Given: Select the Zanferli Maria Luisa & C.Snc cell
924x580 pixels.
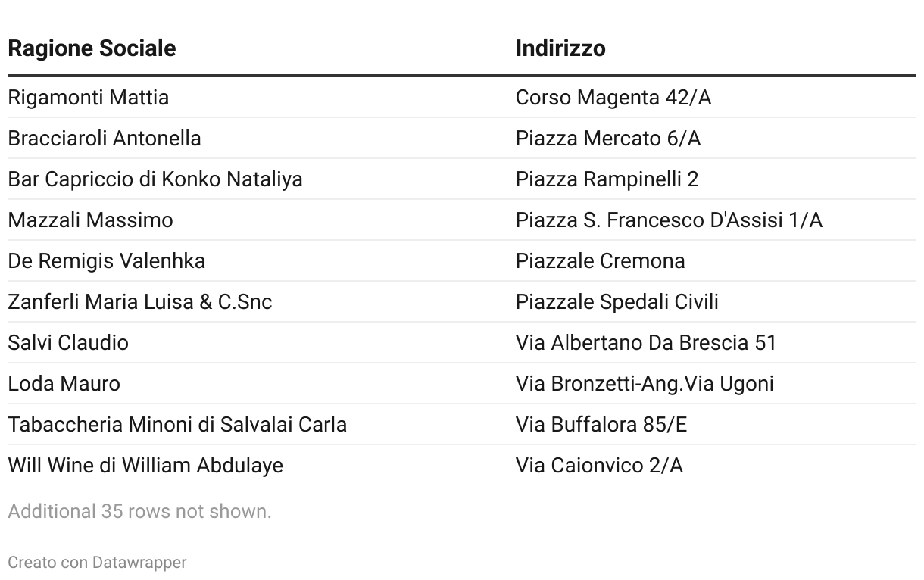Looking at the screenshot, I should (x=140, y=302).
